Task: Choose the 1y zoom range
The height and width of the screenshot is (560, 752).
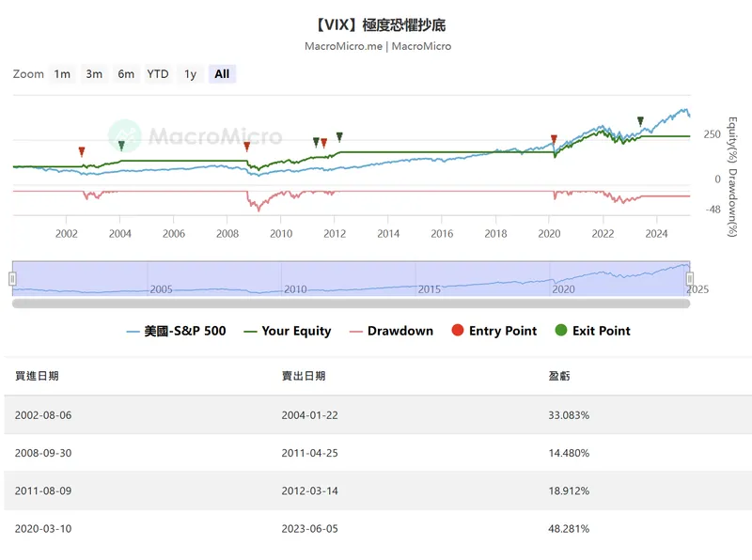Action: [x=191, y=74]
